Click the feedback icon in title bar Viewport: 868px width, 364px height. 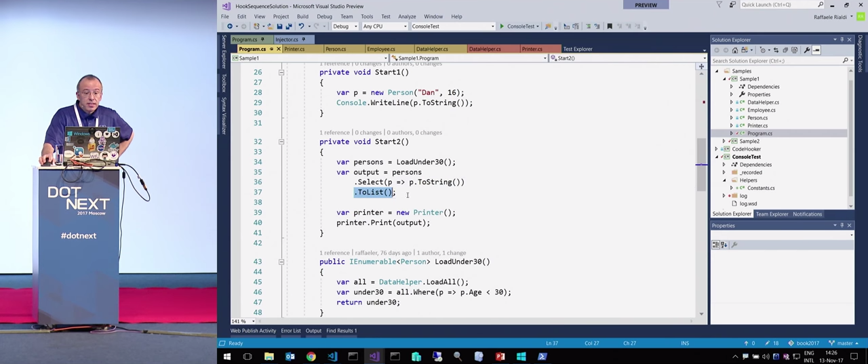(734, 5)
